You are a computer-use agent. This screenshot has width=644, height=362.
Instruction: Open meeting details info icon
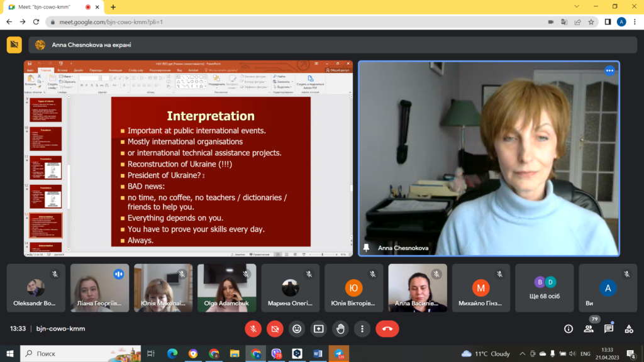569,329
